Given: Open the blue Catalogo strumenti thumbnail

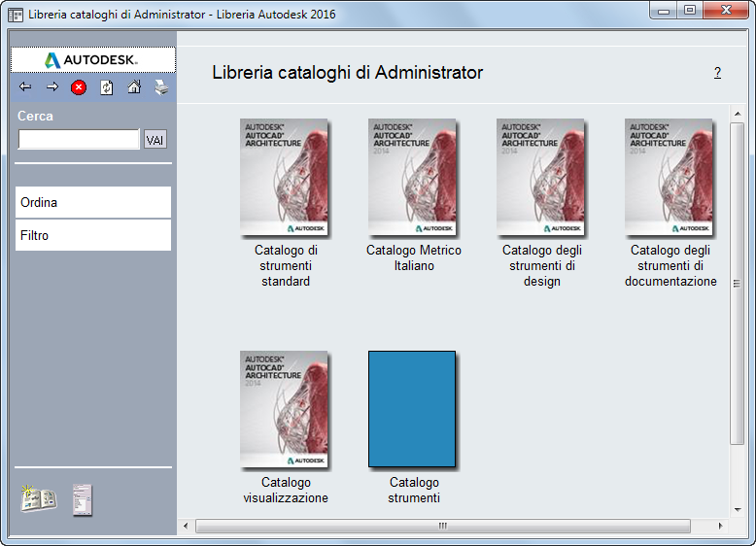Looking at the screenshot, I should (x=412, y=409).
